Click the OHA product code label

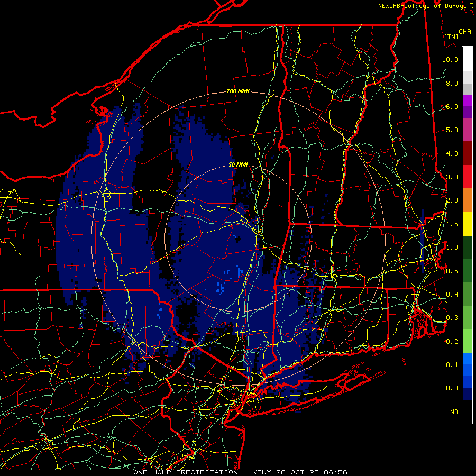[465, 31]
